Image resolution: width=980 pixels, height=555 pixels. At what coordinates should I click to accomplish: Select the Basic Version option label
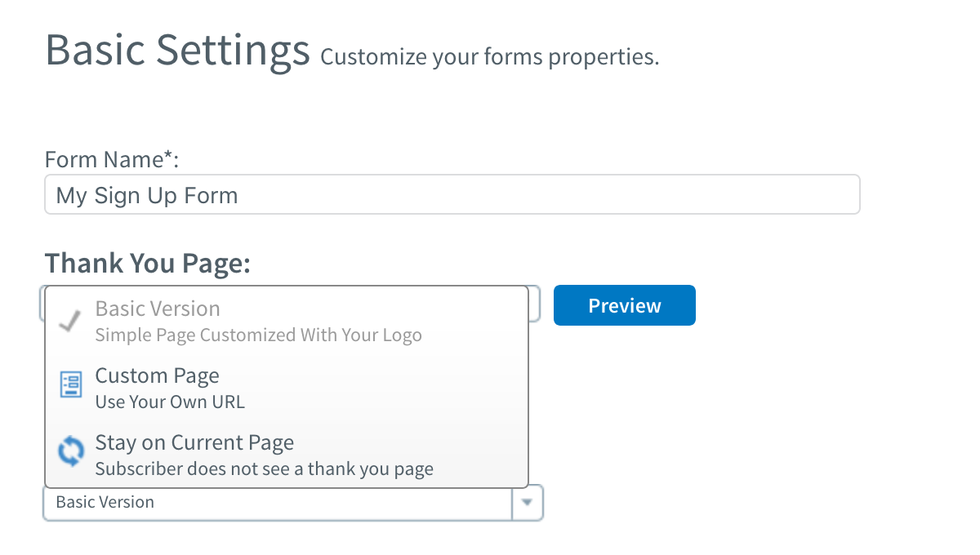point(158,309)
